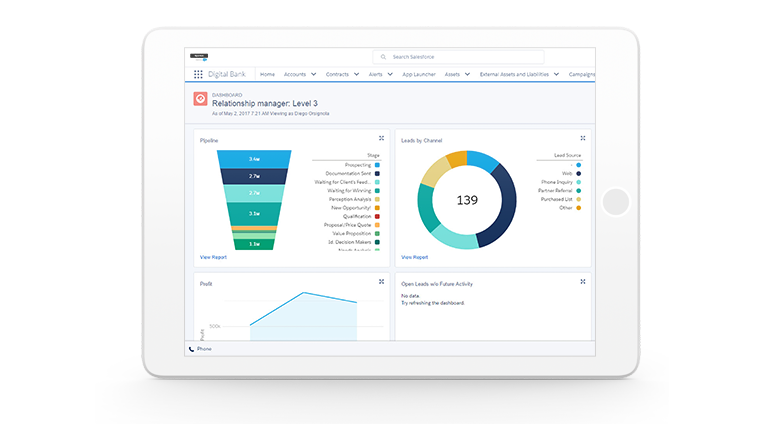Screen dimensions: 768x432
Task: Select the App Launcher tab
Action: pyautogui.click(x=419, y=74)
